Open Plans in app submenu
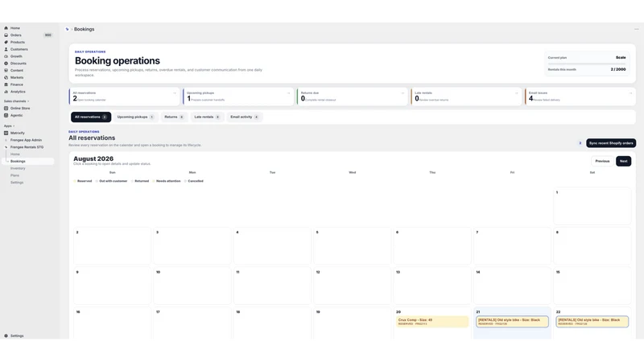The width and height of the screenshot is (644, 362). coord(14,175)
